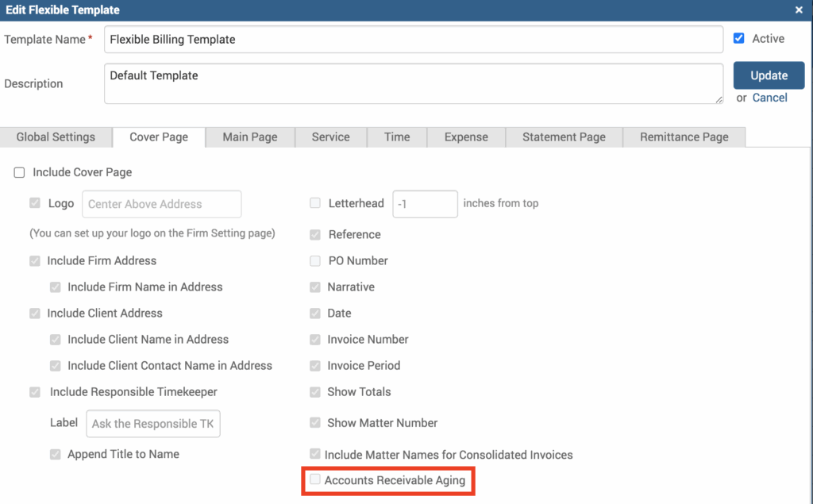Toggle the PO Number checkbox
The image size is (813, 504).
[x=315, y=260]
